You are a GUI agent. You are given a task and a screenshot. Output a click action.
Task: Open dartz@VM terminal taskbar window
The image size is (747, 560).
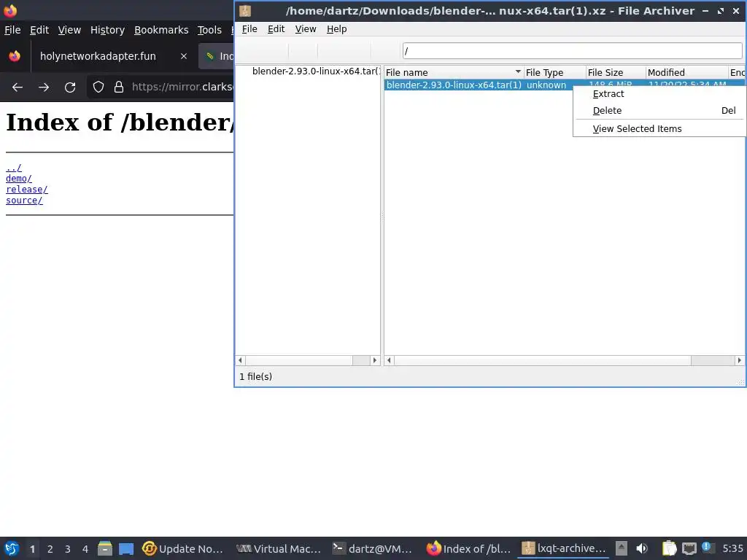(x=373, y=548)
